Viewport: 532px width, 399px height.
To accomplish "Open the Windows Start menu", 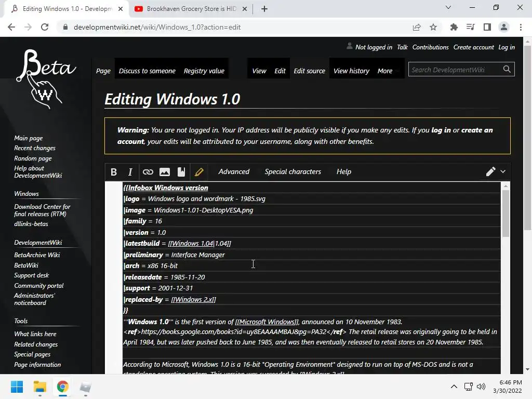I will tap(17, 387).
